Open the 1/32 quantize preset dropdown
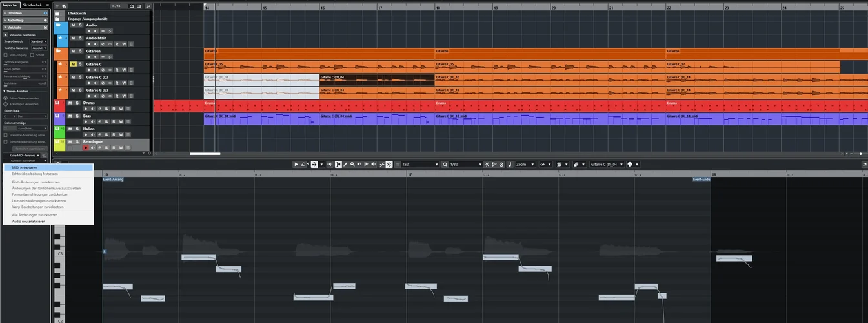 point(463,165)
